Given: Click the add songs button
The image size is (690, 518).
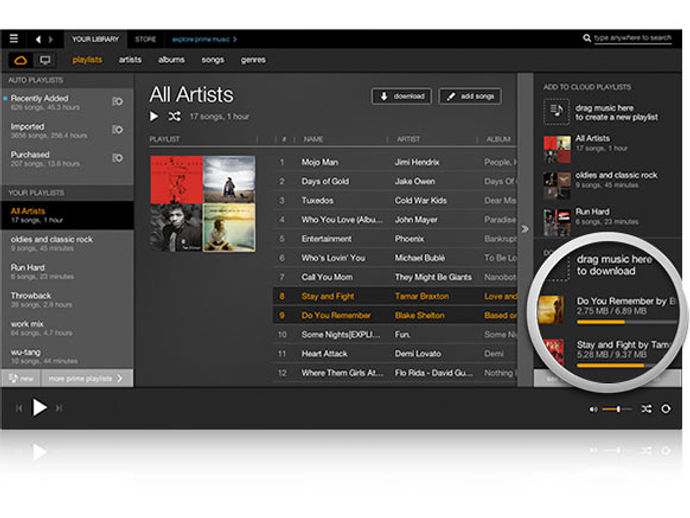Looking at the screenshot, I should click(470, 96).
